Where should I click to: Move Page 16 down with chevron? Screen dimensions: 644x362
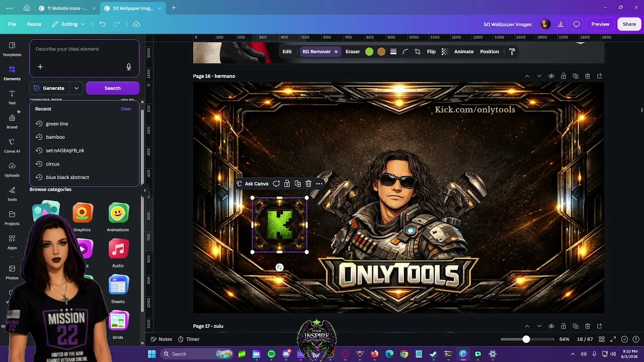point(539,76)
